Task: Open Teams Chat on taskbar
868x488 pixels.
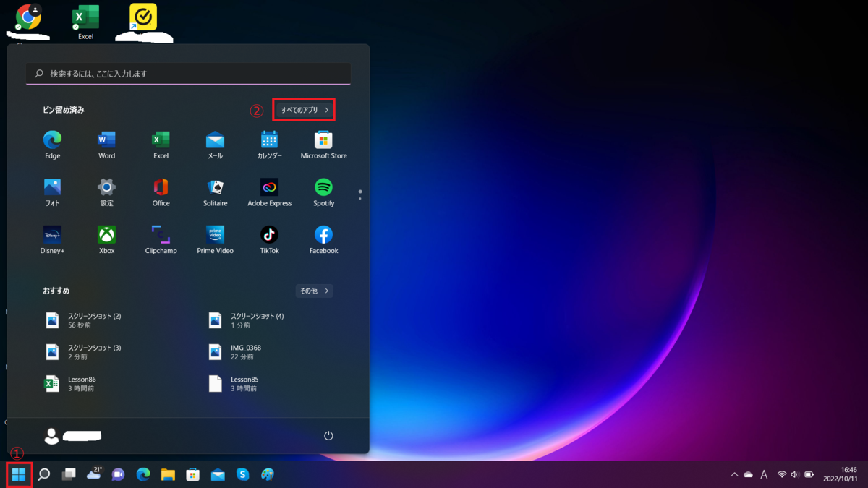Action: click(119, 474)
